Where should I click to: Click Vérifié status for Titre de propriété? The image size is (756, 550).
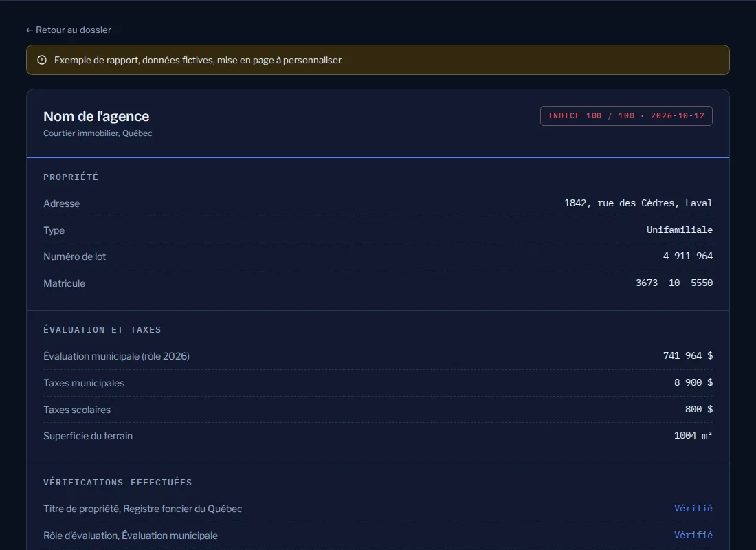coord(693,508)
